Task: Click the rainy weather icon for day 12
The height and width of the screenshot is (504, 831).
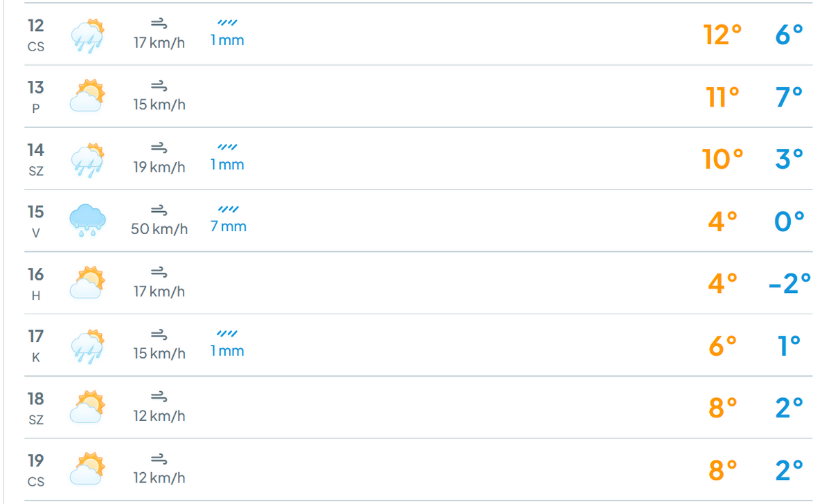Action: coord(87,35)
